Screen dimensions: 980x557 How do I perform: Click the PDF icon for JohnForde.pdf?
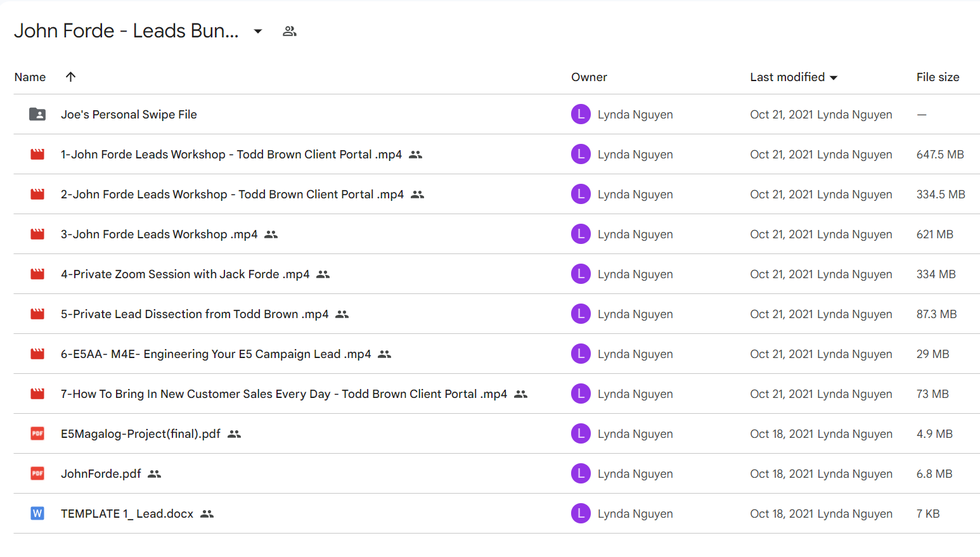click(x=37, y=473)
